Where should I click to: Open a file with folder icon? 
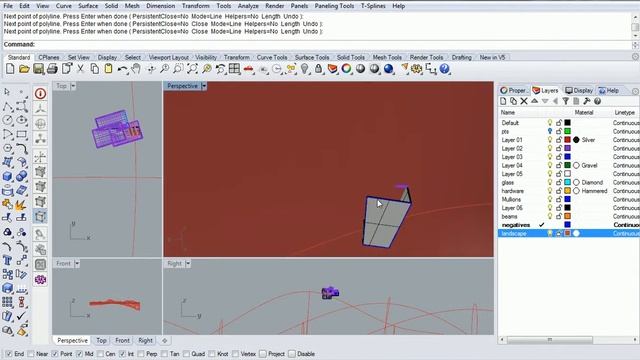24,69
